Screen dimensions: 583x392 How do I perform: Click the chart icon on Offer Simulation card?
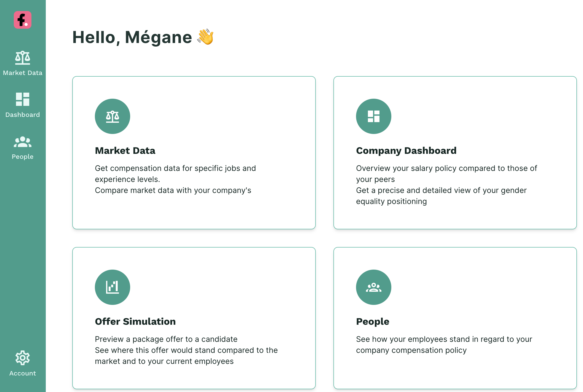click(x=113, y=287)
